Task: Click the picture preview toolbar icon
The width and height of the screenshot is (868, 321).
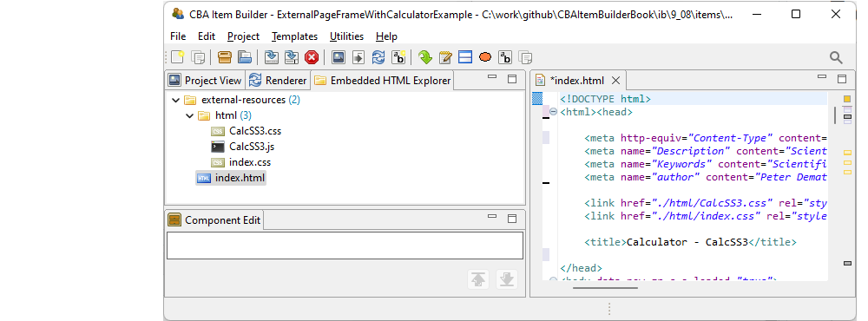Action: click(339, 57)
